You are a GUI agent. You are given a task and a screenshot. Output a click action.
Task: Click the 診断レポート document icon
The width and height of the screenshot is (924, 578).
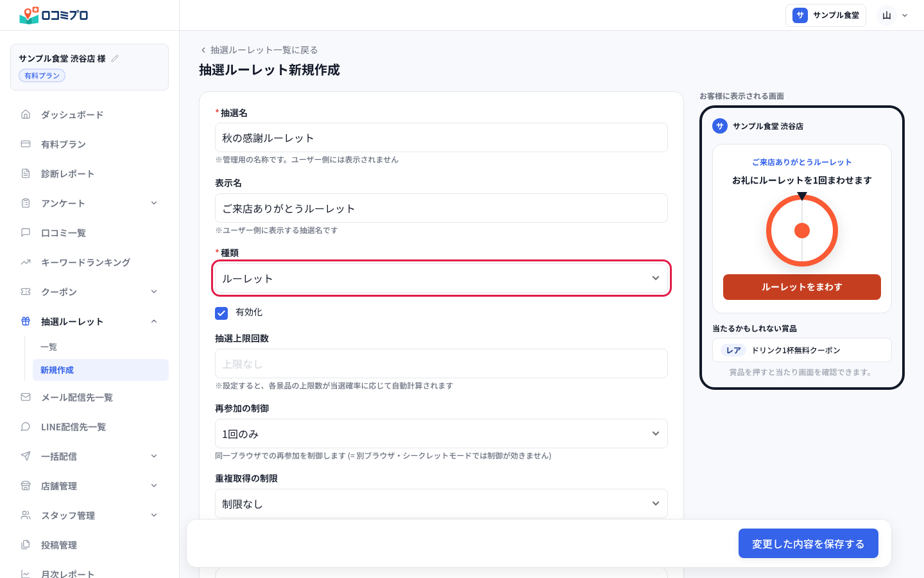coord(26,173)
